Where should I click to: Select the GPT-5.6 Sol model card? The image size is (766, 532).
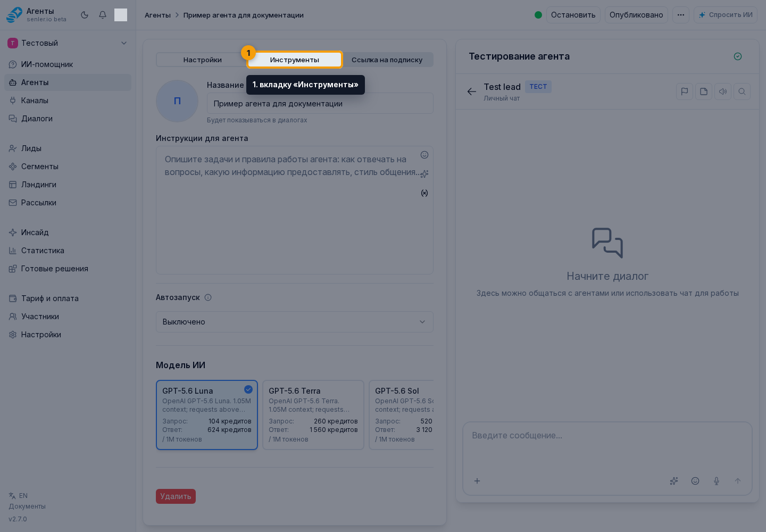tap(402, 415)
